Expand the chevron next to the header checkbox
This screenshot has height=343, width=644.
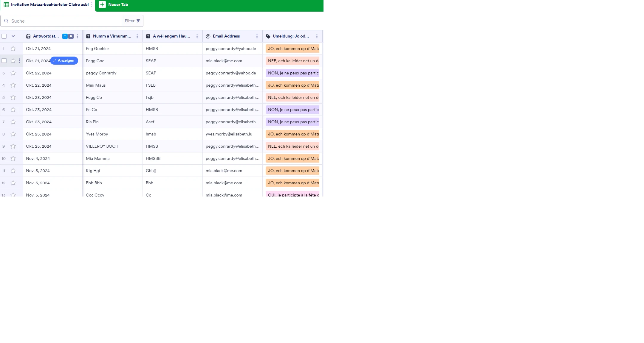pos(13,36)
